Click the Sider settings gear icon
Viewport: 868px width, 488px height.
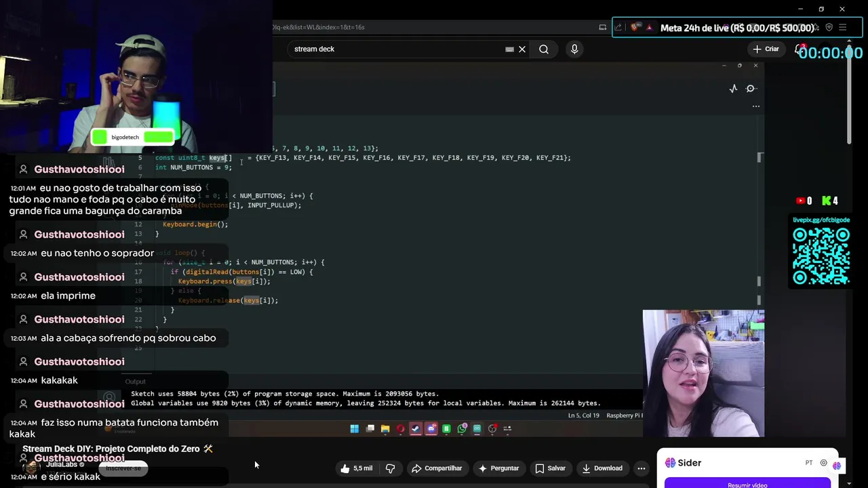pyautogui.click(x=823, y=463)
